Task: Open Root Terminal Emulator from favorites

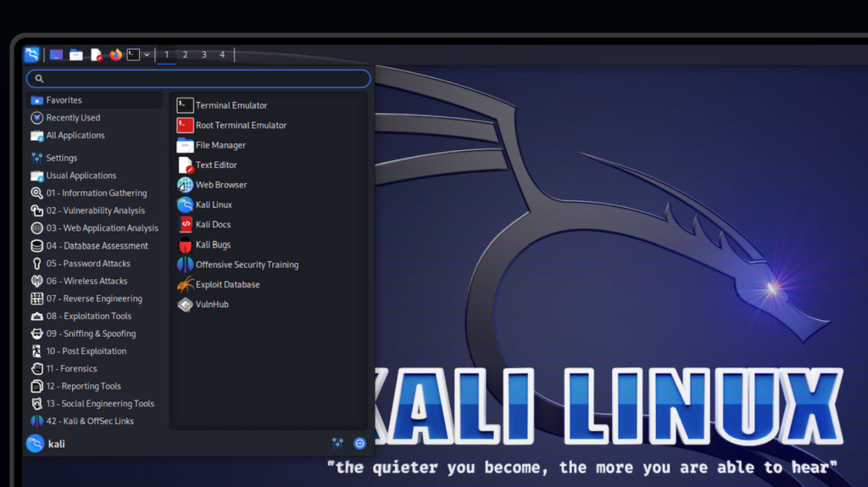Action: click(241, 126)
